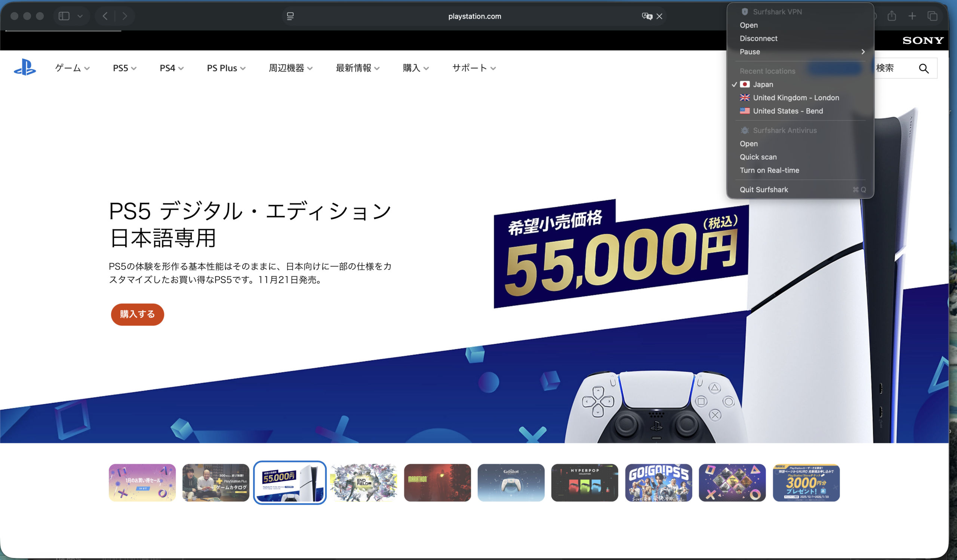The image size is (957, 560).
Task: Expand the PS5 navigation menu
Action: click(x=124, y=68)
